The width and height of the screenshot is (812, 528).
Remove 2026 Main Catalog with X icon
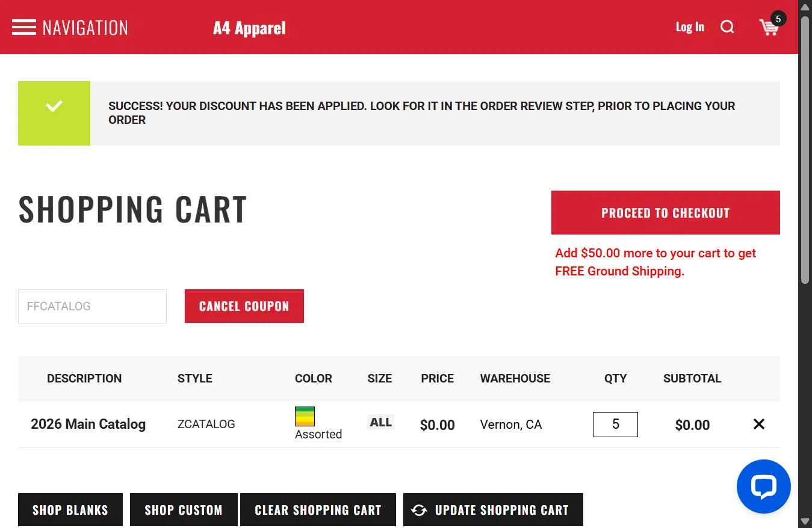759,424
